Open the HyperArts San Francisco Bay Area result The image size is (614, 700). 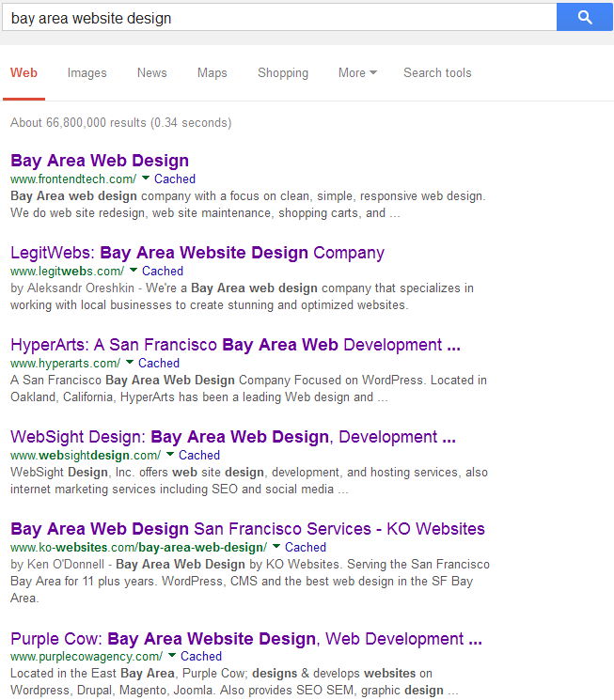click(x=235, y=345)
